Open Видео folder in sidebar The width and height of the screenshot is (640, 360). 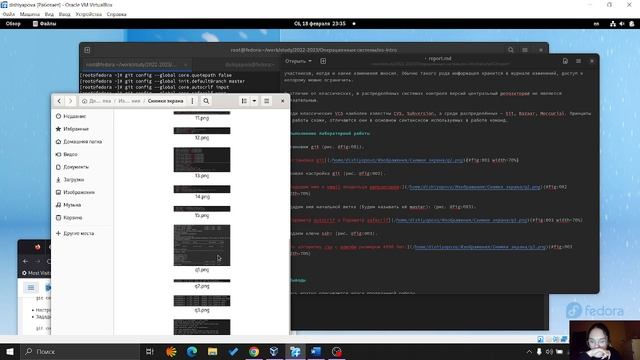(70, 154)
